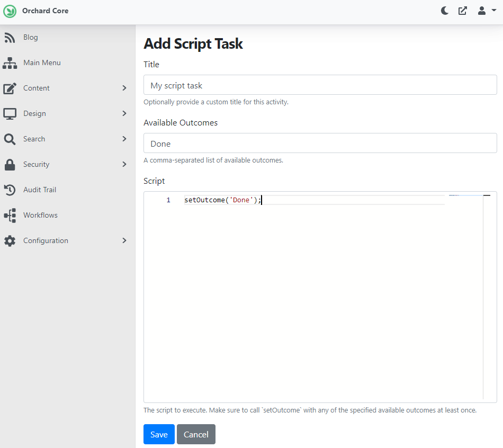Click the Main Menu sitemap icon
This screenshot has width=503, height=448.
pyautogui.click(x=10, y=63)
